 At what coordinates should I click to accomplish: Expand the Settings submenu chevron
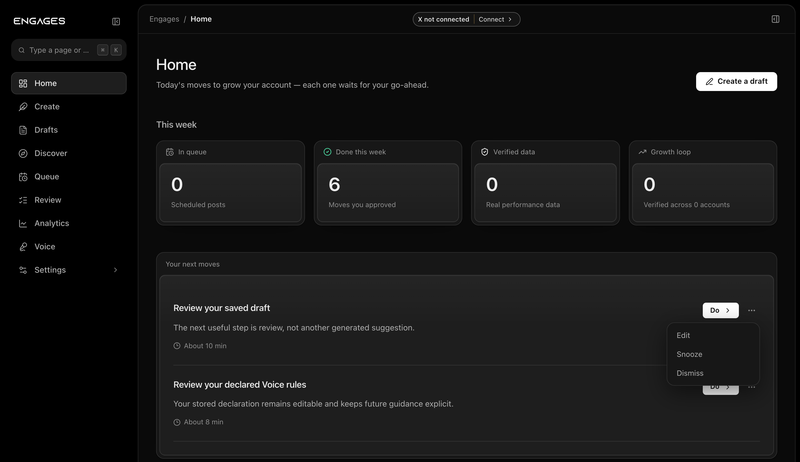pos(115,270)
